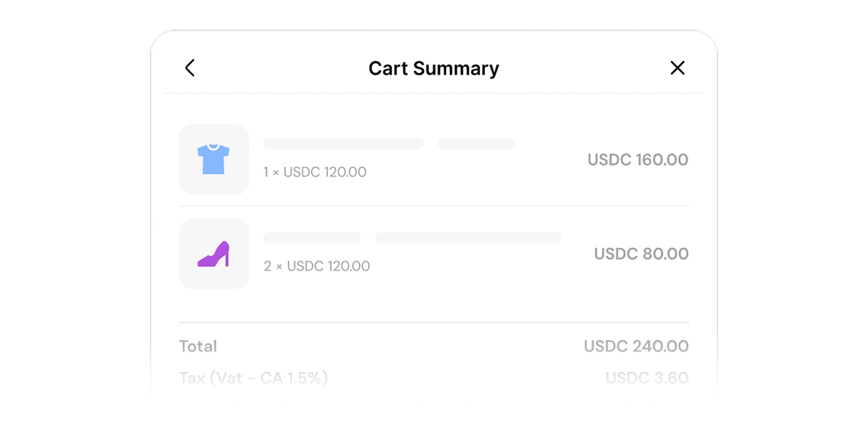This screenshot has width=868, height=433.
Task: Click the quantity text 2 x USDC 120.00
Action: click(x=317, y=266)
